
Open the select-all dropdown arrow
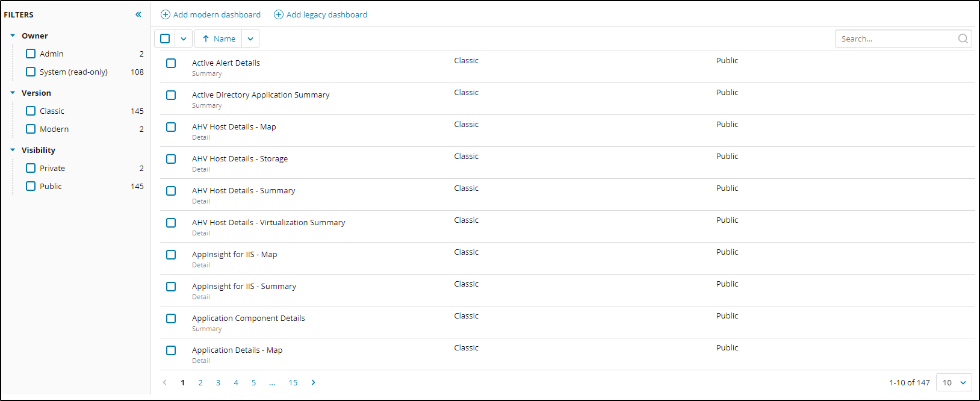(184, 39)
